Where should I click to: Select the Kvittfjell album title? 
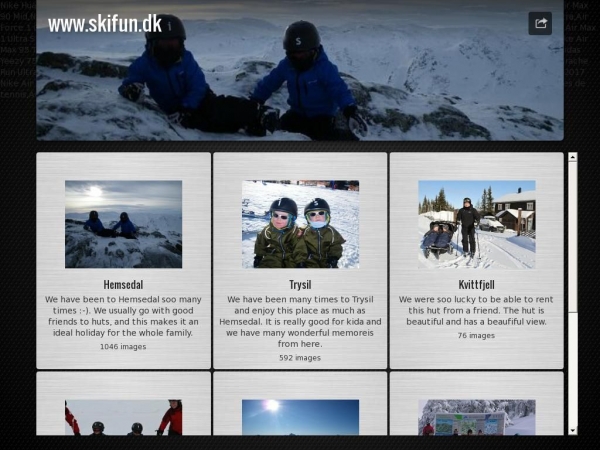pos(476,285)
